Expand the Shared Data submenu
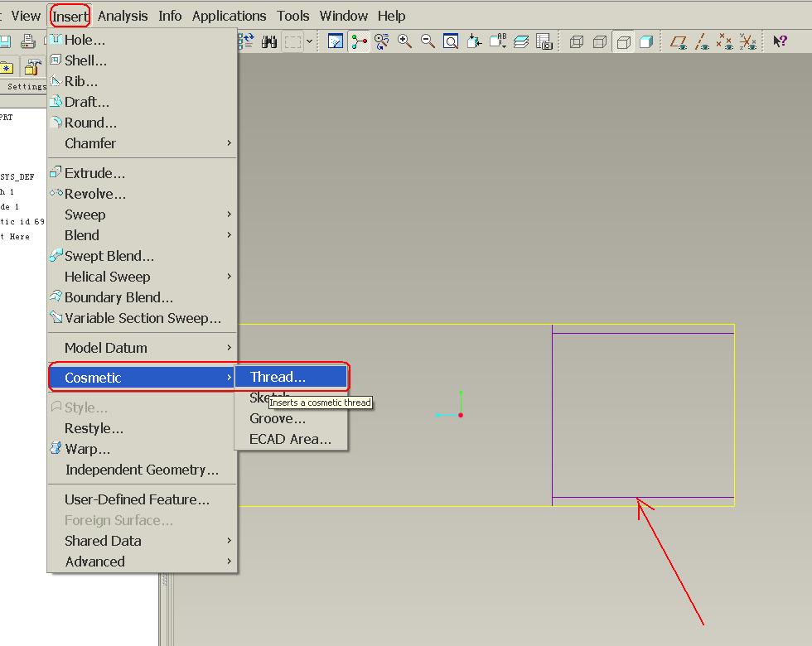The height and width of the screenshot is (646, 812). [x=142, y=541]
